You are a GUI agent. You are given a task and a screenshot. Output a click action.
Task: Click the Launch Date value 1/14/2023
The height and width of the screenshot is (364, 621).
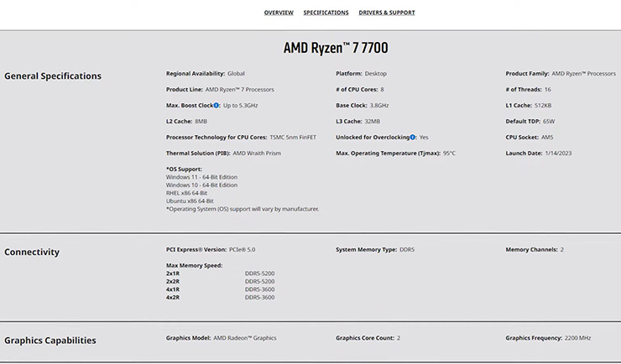[558, 153]
